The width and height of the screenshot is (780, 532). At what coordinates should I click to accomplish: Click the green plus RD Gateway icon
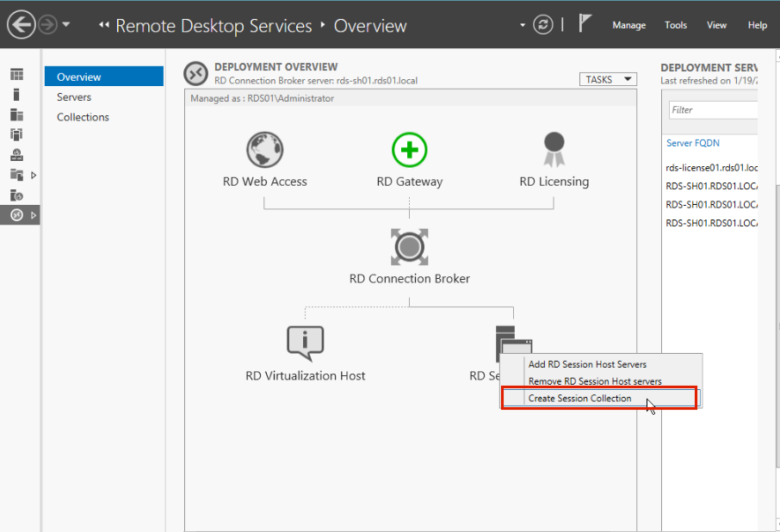(x=409, y=150)
